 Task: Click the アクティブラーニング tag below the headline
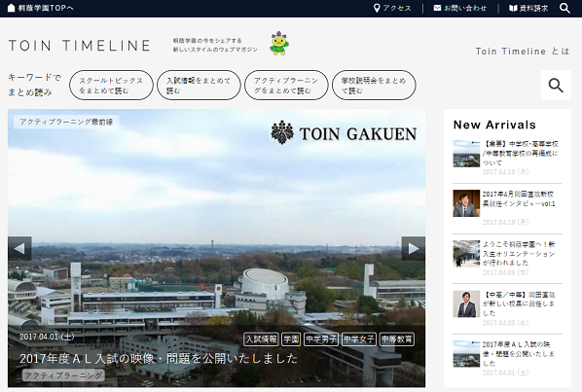63,374
